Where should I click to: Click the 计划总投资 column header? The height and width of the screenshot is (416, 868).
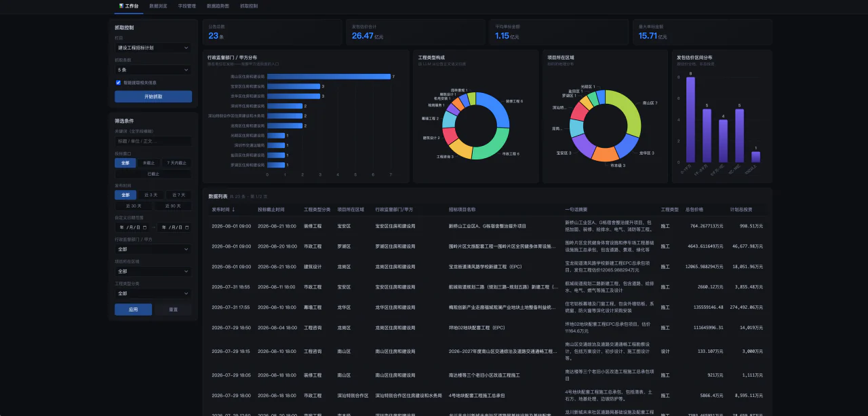(x=741, y=210)
